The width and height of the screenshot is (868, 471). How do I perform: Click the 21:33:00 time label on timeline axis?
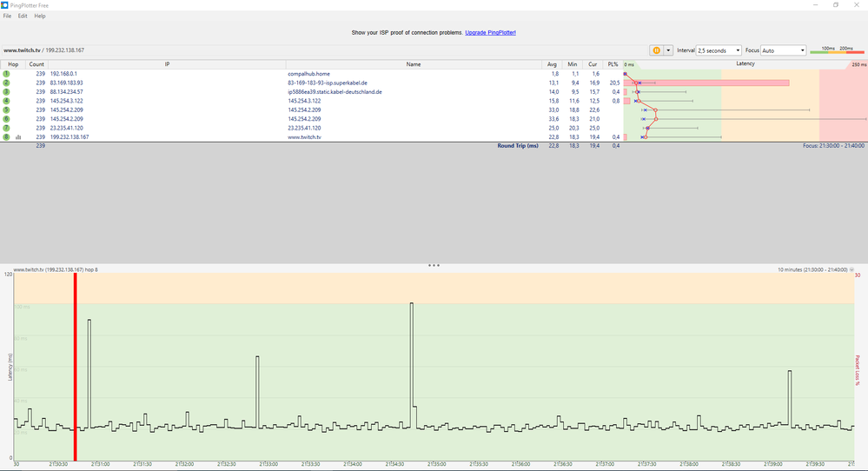[268, 464]
